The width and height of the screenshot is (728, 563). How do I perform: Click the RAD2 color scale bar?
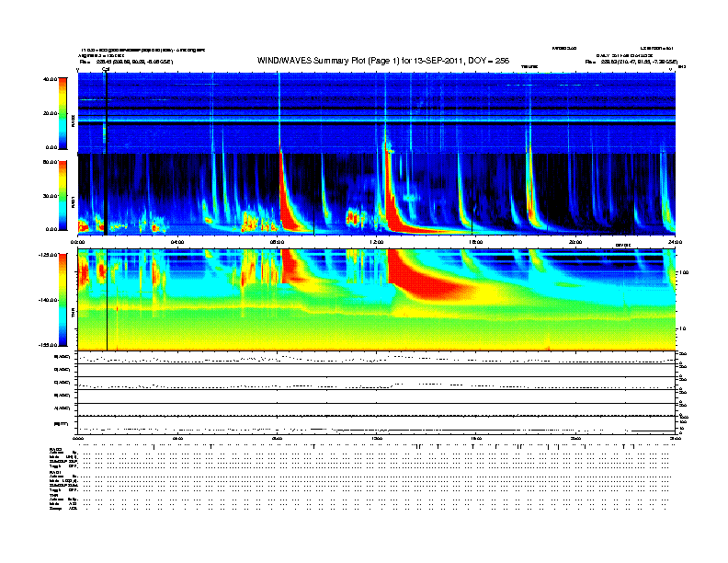(x=63, y=113)
